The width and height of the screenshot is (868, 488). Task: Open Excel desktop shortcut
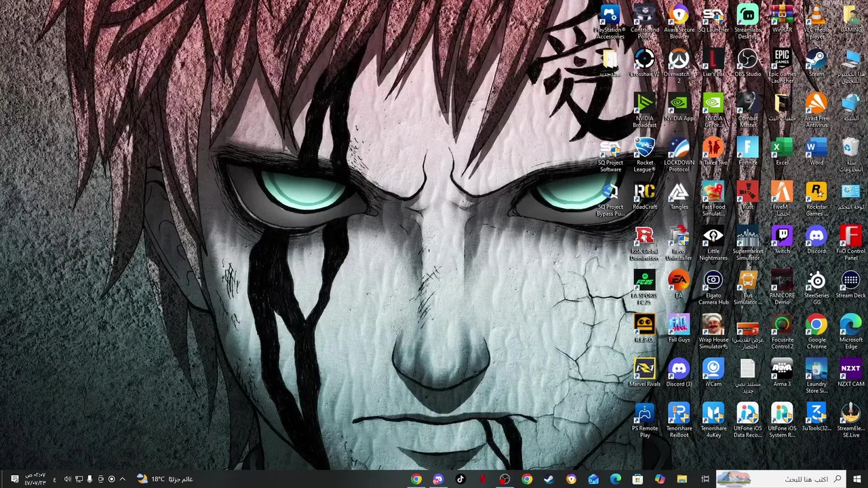(x=782, y=152)
